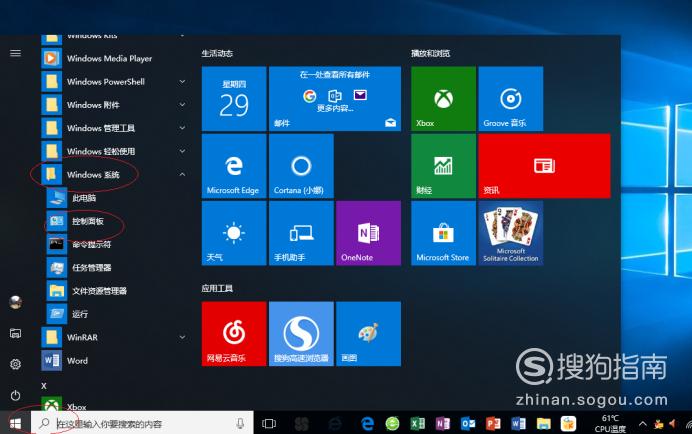
Task: Open the Groove 音乐 tile
Action: coord(511,98)
